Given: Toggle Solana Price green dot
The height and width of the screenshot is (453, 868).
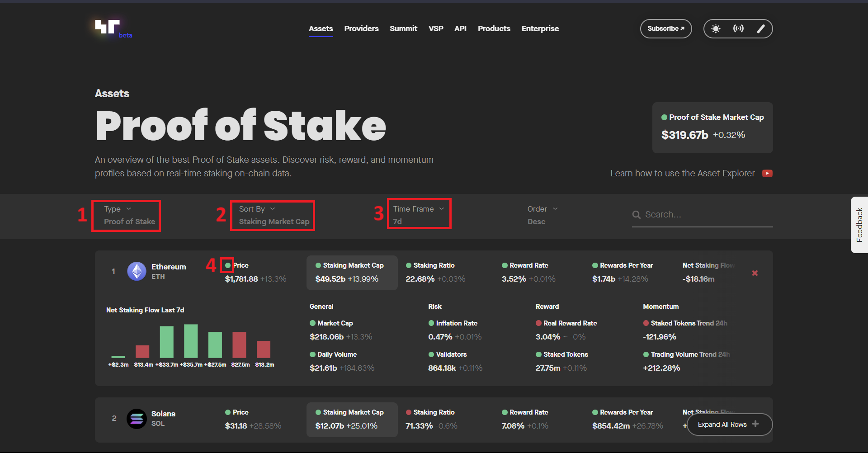Looking at the screenshot, I should (228, 412).
